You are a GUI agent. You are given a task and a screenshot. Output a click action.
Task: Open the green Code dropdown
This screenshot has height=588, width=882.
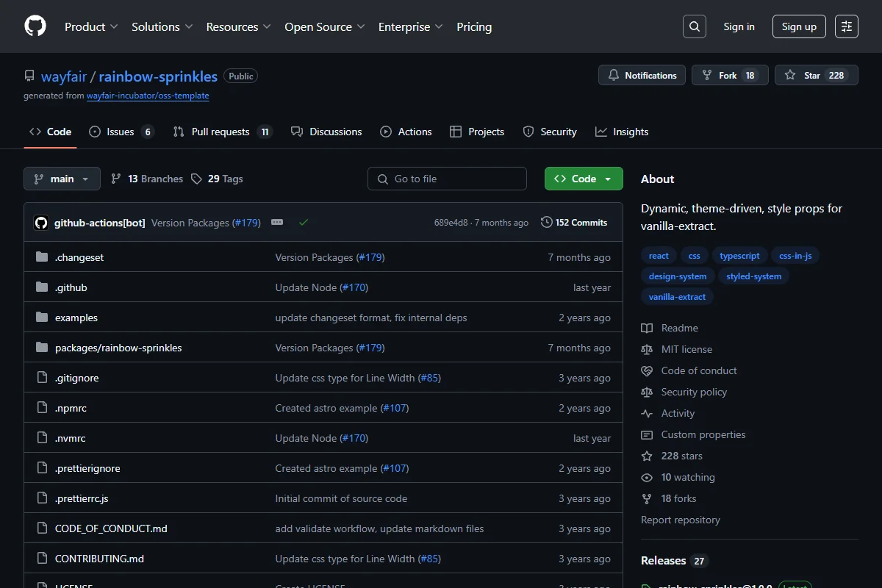click(x=584, y=179)
